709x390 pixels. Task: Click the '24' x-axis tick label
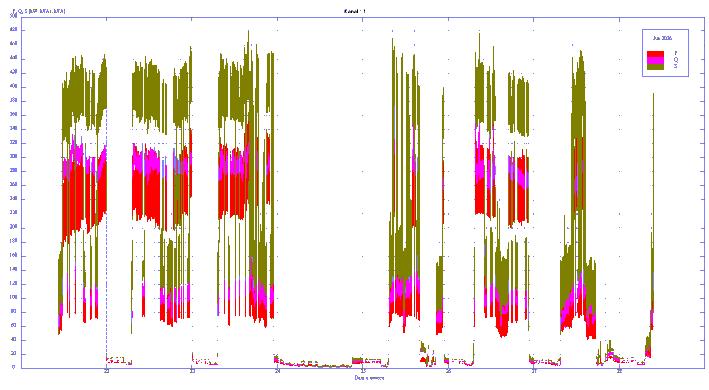278,371
